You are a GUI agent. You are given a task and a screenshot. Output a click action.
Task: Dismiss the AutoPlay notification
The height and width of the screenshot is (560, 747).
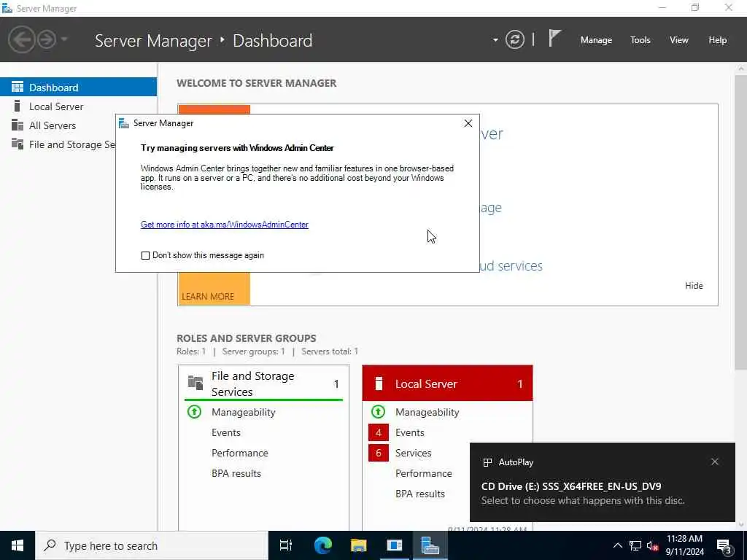point(715,462)
